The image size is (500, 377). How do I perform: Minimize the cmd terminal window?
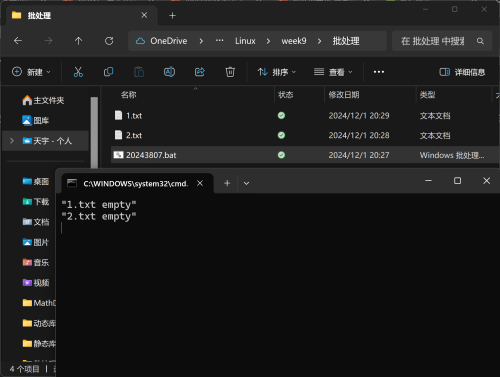click(x=428, y=180)
